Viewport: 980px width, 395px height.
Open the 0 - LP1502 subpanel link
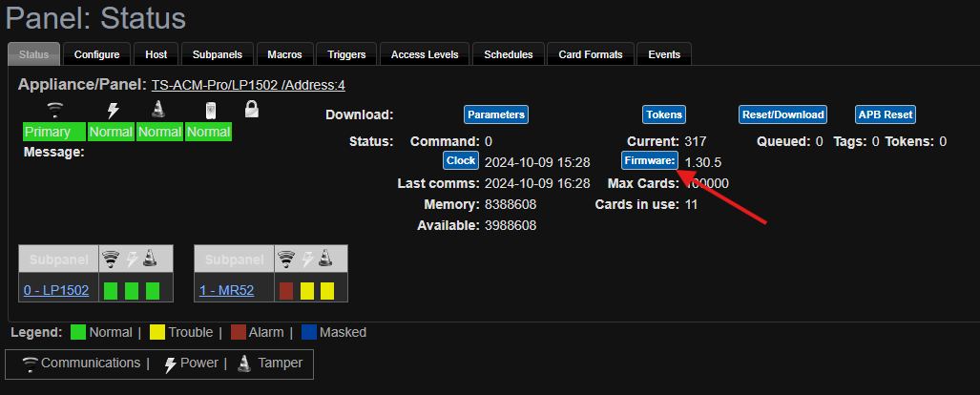(x=56, y=290)
